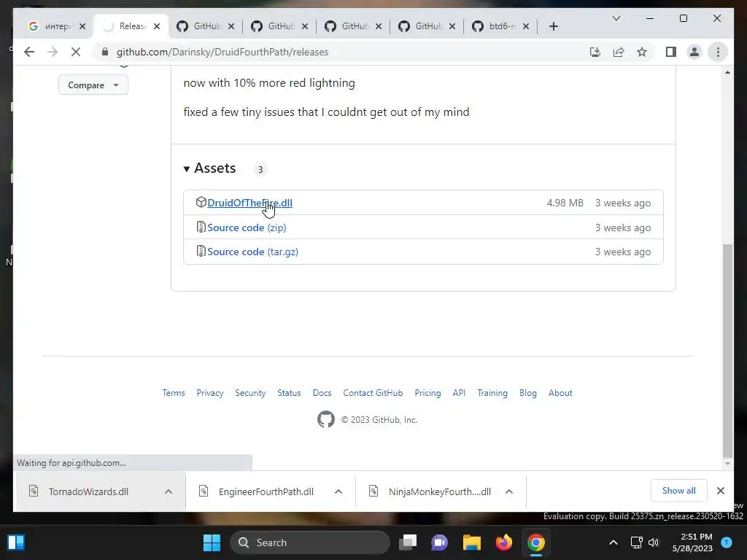Viewport: 747px width, 560px height.
Task: Share this page via share icon
Action: pos(619,52)
